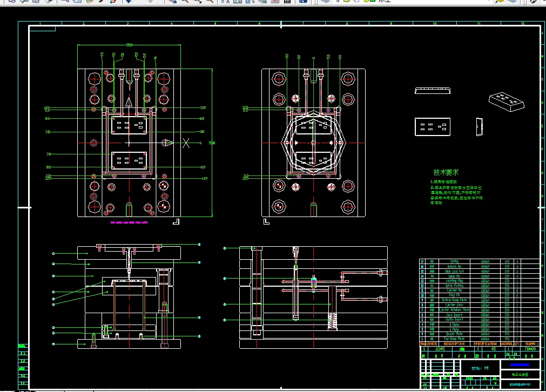The height and width of the screenshot is (392, 546).
Task: Click the 材料: PE material note
Action: click(480, 368)
